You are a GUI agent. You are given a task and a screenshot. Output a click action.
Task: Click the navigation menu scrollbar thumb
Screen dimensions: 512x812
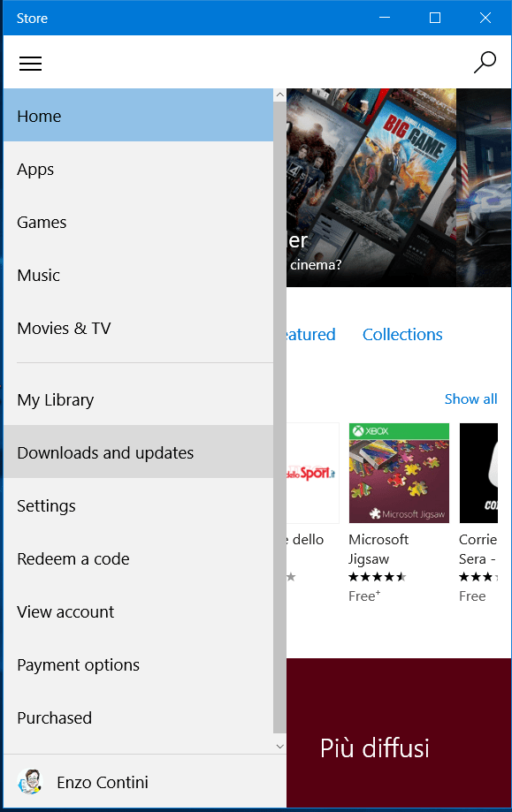[279, 417]
